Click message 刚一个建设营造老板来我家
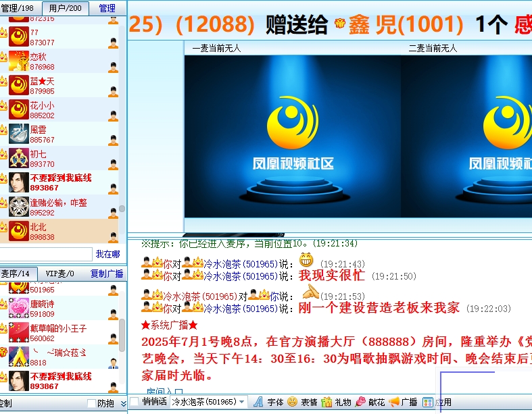The width and height of the screenshot is (532, 414). 379,308
